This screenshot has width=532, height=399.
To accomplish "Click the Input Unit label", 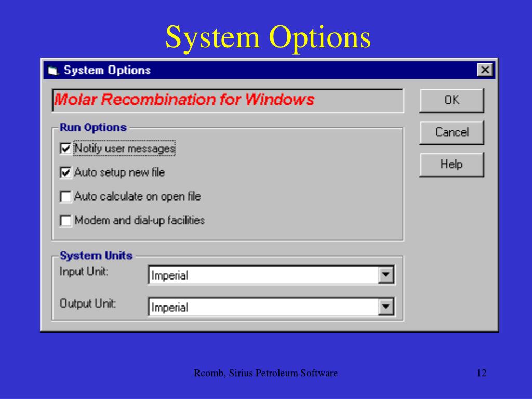I will click(84, 271).
